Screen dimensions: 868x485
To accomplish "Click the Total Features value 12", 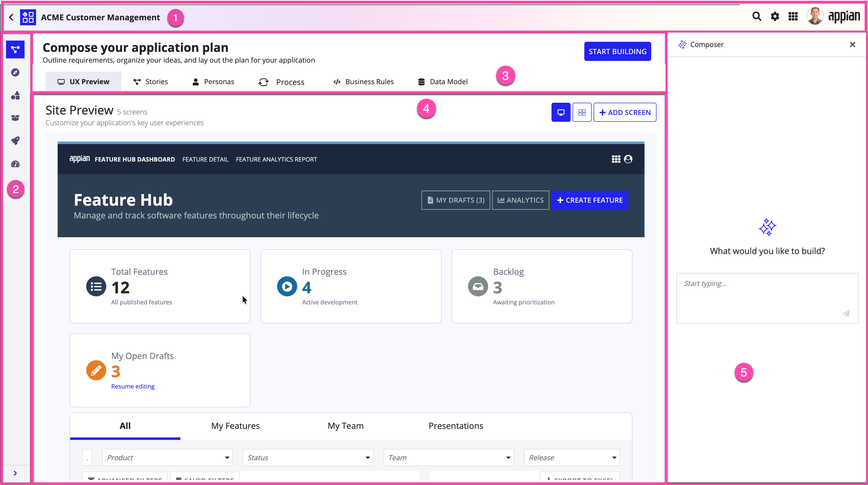I will coord(120,288).
